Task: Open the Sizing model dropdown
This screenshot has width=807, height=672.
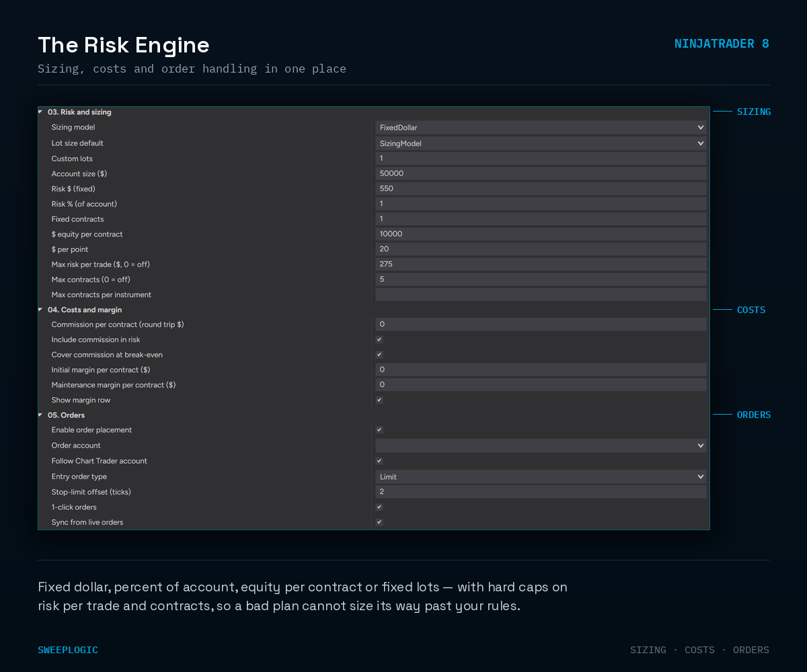Action: click(x=541, y=128)
